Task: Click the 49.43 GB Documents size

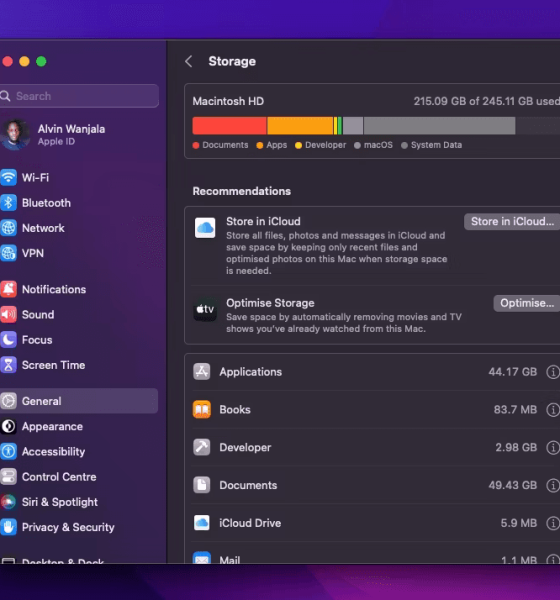Action: [x=513, y=485]
